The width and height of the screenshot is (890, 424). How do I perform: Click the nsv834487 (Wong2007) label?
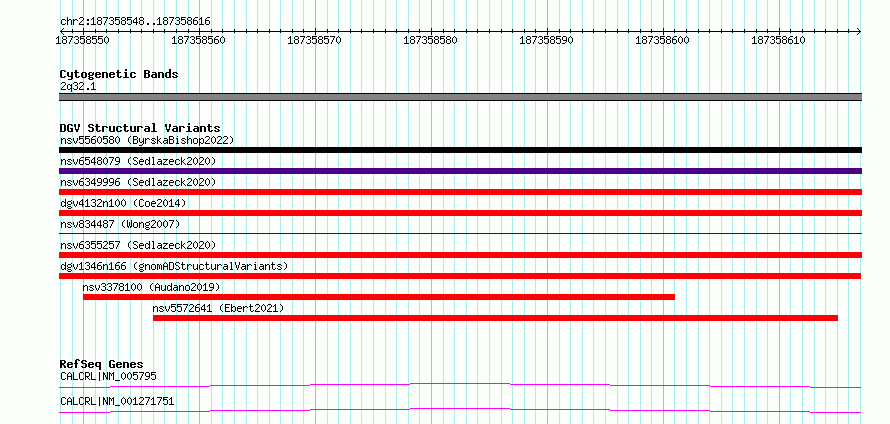coord(120,224)
